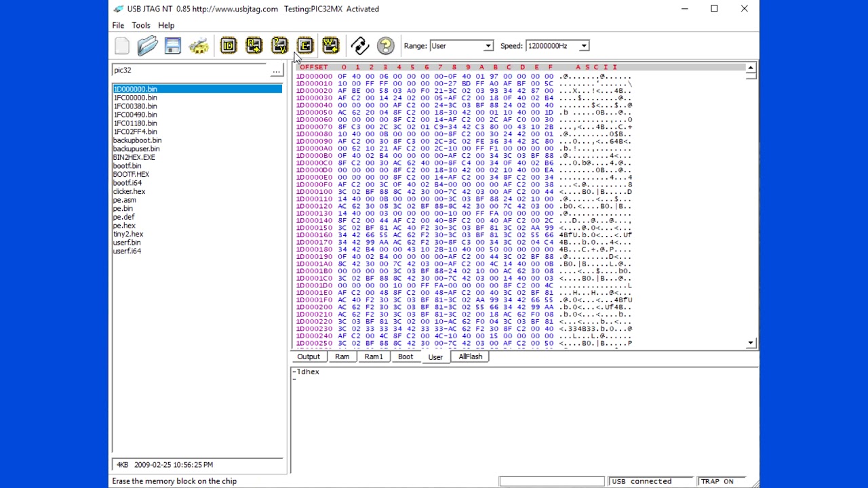Click the USB JTAG title bar icon
Screen dimensions: 868x488
click(x=119, y=9)
